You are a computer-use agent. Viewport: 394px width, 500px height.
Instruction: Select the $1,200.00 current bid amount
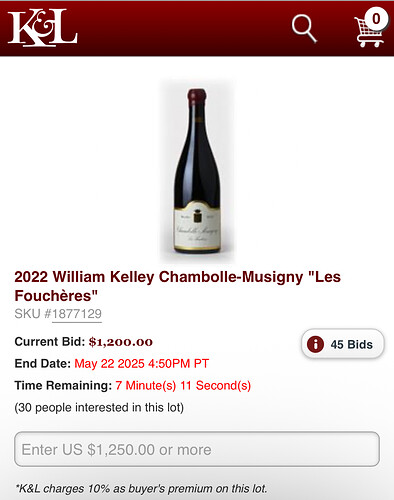tap(121, 342)
